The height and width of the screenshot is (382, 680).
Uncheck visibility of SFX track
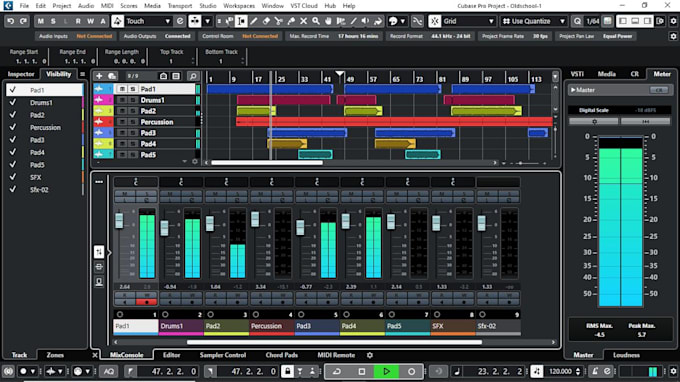[13, 177]
